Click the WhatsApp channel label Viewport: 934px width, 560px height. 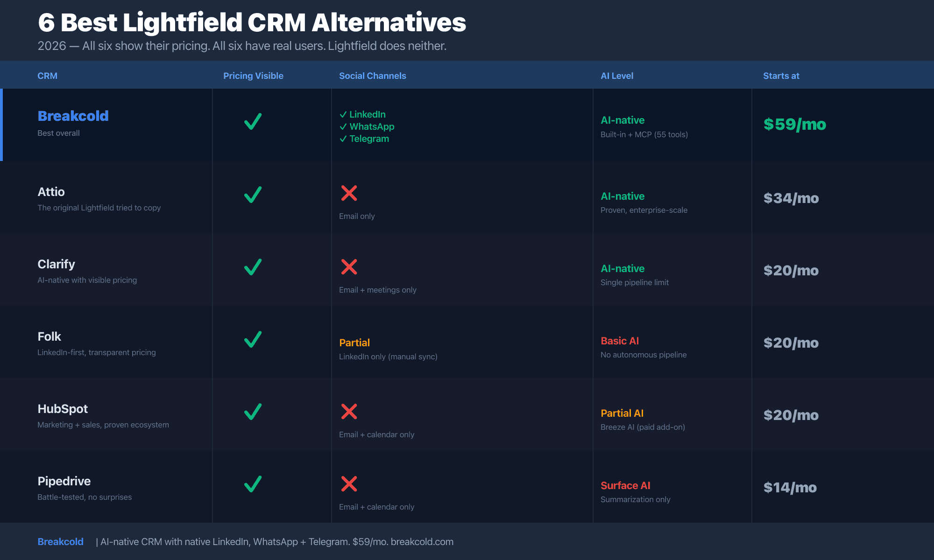pyautogui.click(x=372, y=126)
